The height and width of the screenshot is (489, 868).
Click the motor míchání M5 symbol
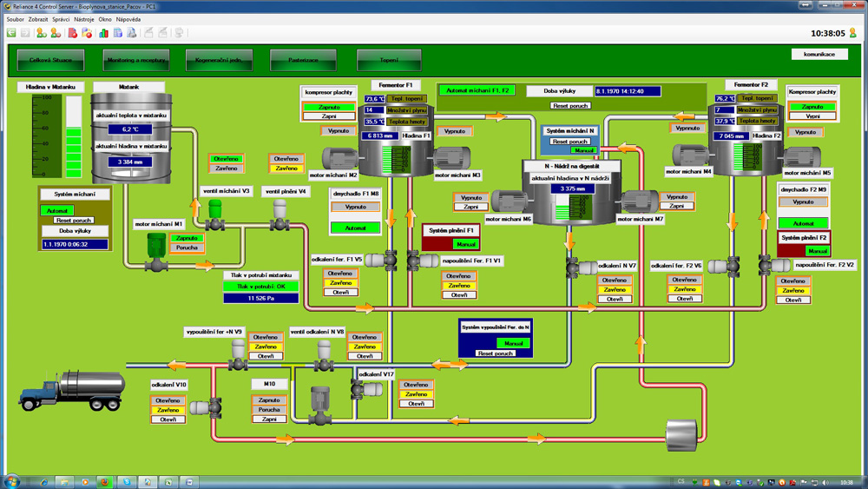click(801, 157)
